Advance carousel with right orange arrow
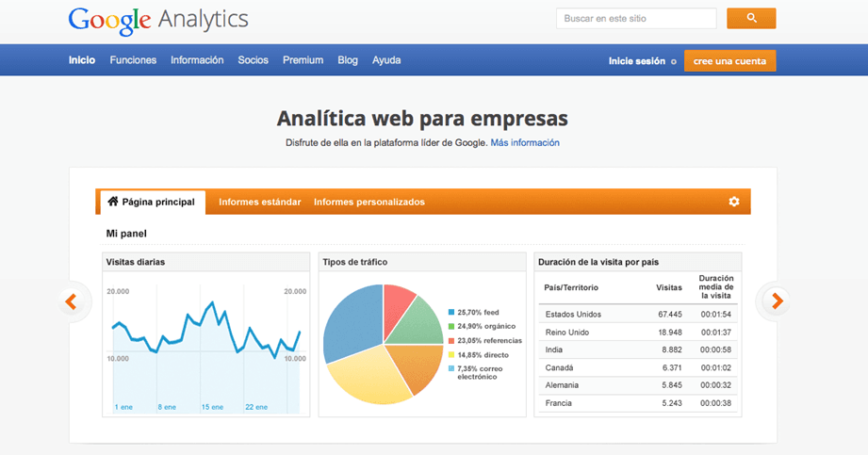 point(778,301)
